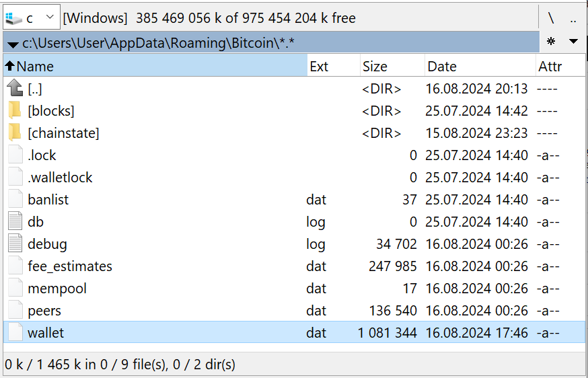Image resolution: width=588 pixels, height=378 pixels.
Task: Select the [blocks] folder name
Action: point(51,111)
